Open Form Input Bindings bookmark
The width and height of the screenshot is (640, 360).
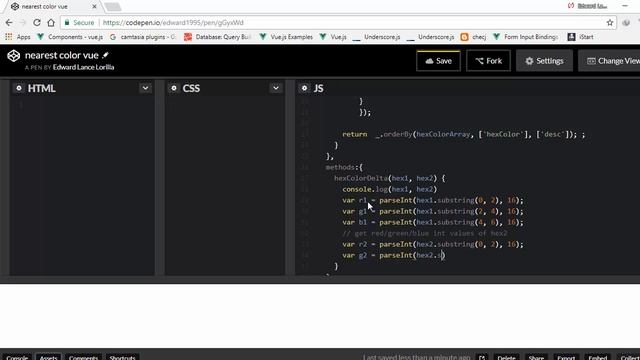tap(525, 37)
